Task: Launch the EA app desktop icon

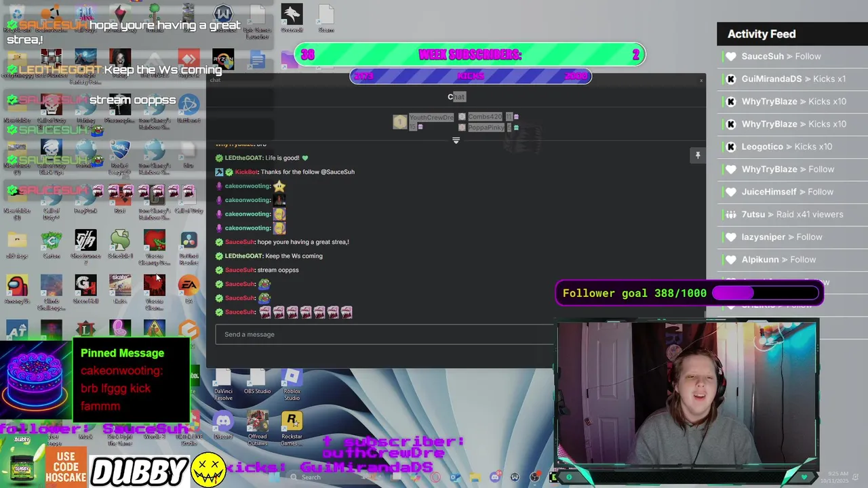Action: tap(189, 289)
